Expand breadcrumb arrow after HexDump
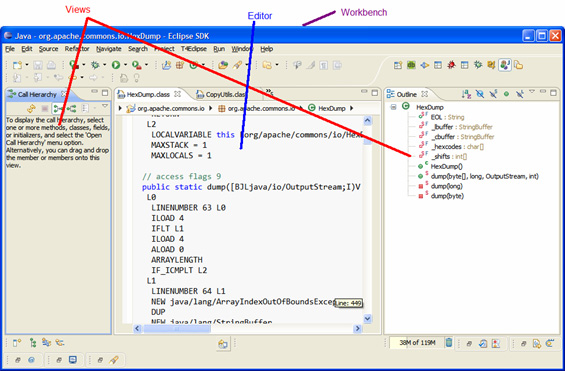 click(x=351, y=108)
